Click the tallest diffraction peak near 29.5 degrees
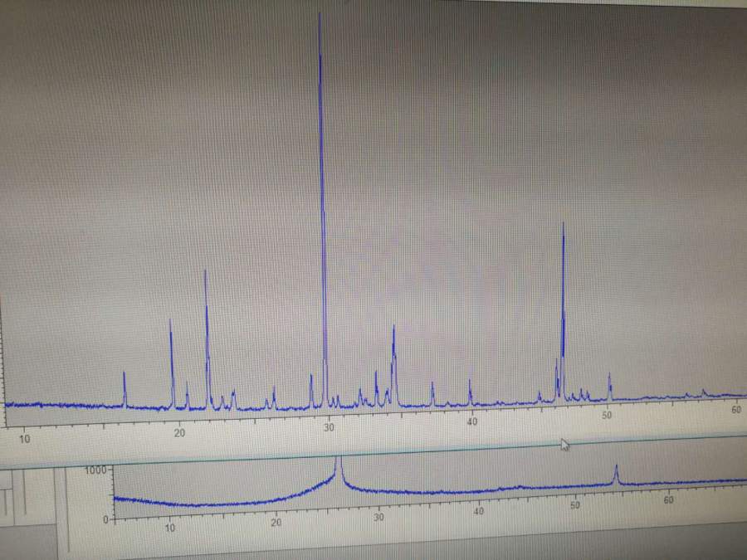The image size is (747, 560). [323, 210]
